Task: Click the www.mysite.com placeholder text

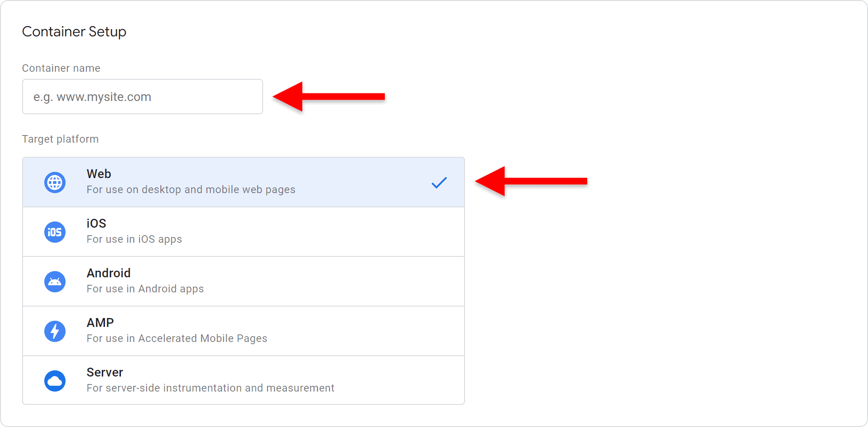Action: [x=92, y=97]
